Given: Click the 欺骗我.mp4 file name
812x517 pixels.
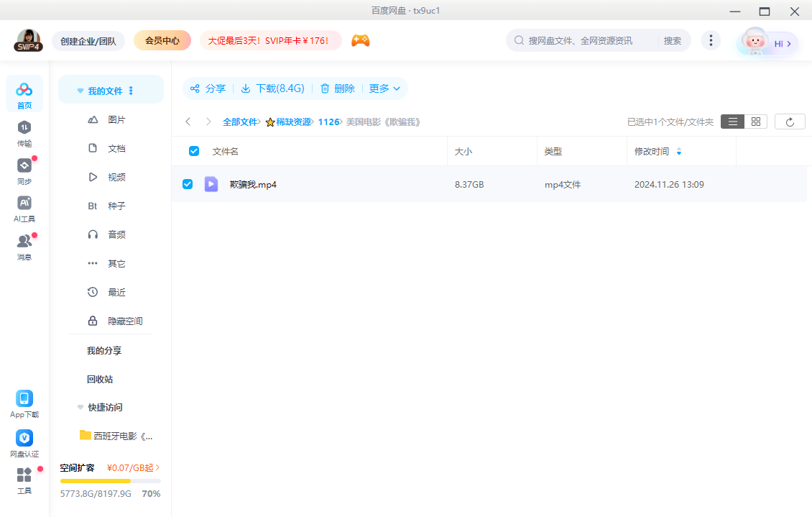Looking at the screenshot, I should (x=253, y=184).
